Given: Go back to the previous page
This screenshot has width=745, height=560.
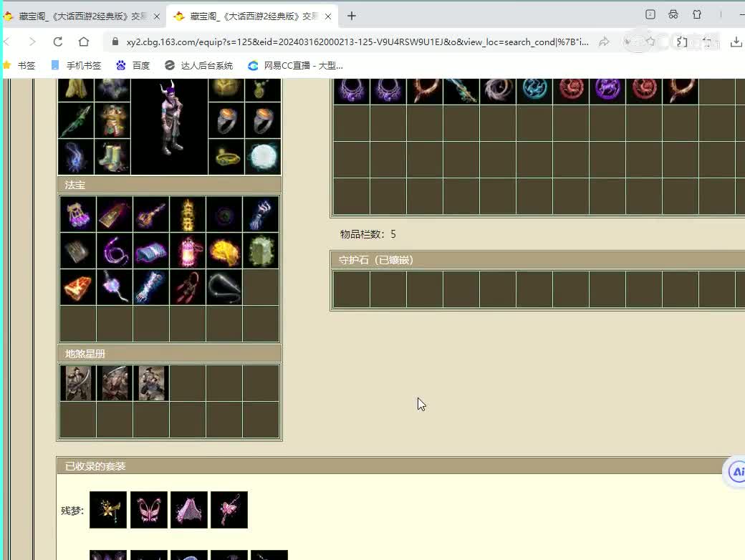Looking at the screenshot, I should point(6,42).
